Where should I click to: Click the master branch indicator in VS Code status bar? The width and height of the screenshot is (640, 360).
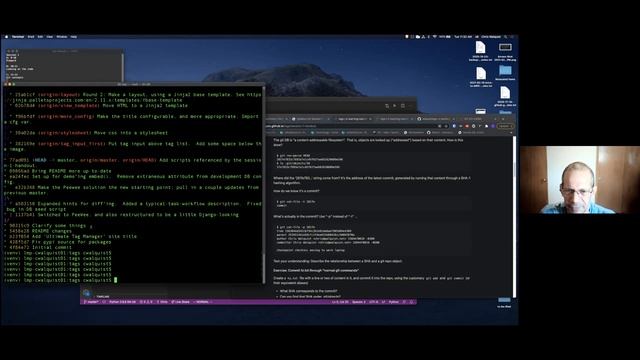tap(92, 302)
